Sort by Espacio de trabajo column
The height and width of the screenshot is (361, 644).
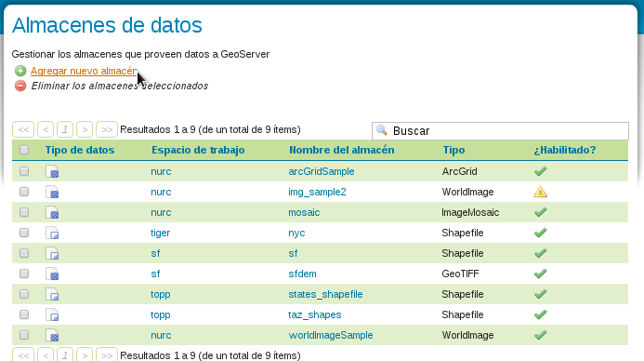[198, 150]
